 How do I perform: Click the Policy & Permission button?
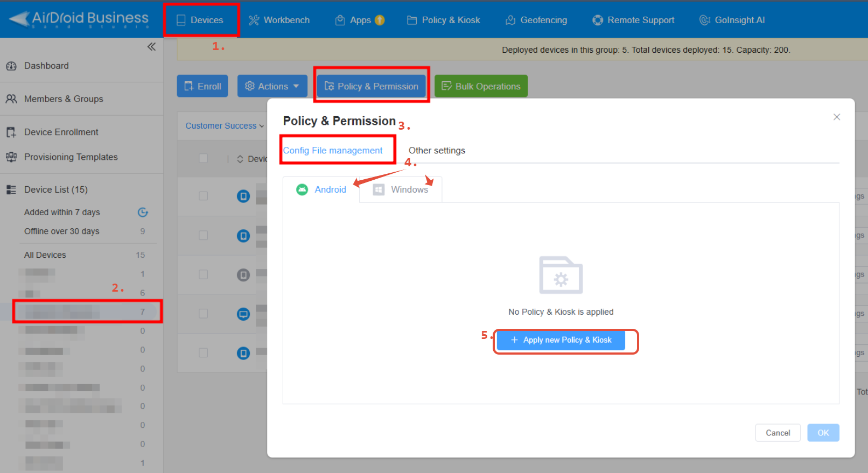[372, 86]
